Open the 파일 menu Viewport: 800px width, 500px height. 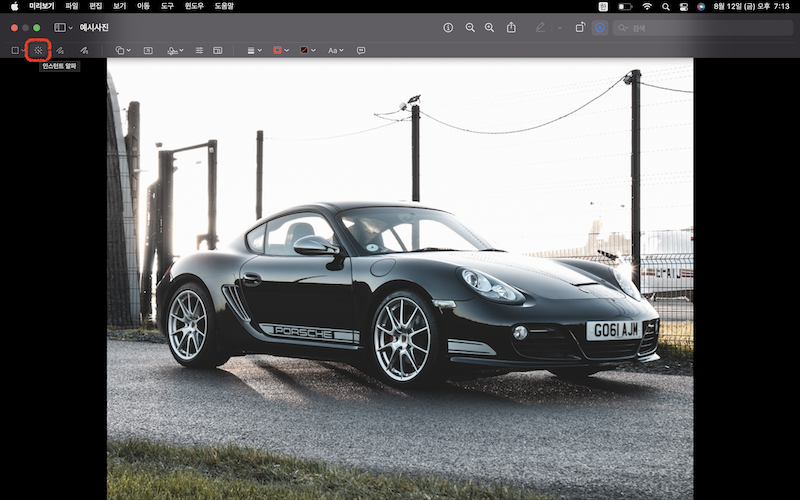click(x=71, y=7)
